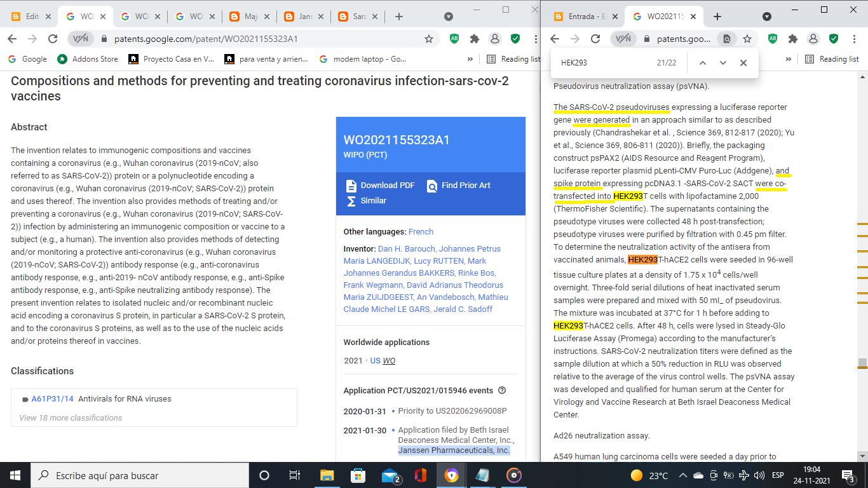
Task: Click Similar documents button
Action: 366,201
